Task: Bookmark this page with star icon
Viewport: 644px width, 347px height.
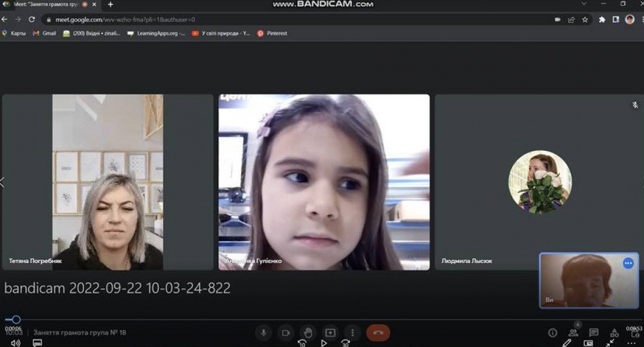Action: coord(585,19)
